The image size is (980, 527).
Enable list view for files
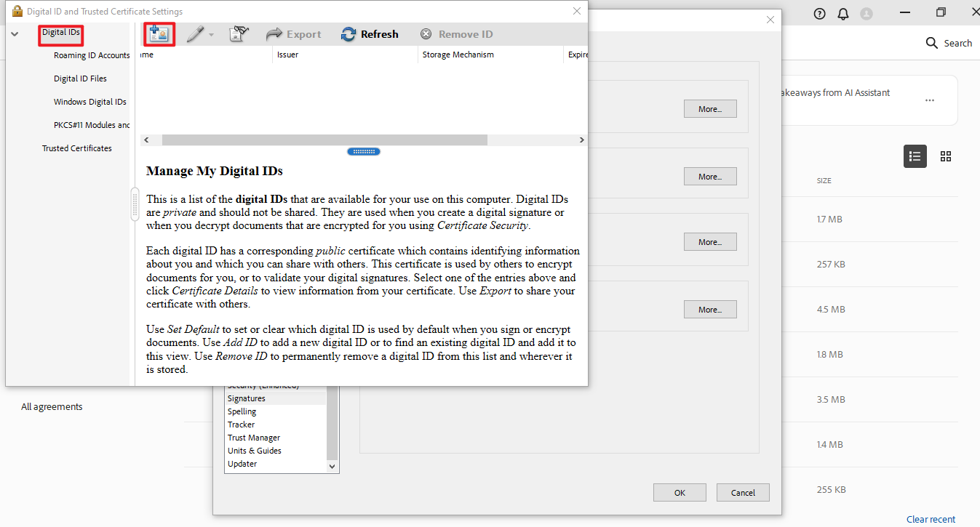click(x=915, y=156)
